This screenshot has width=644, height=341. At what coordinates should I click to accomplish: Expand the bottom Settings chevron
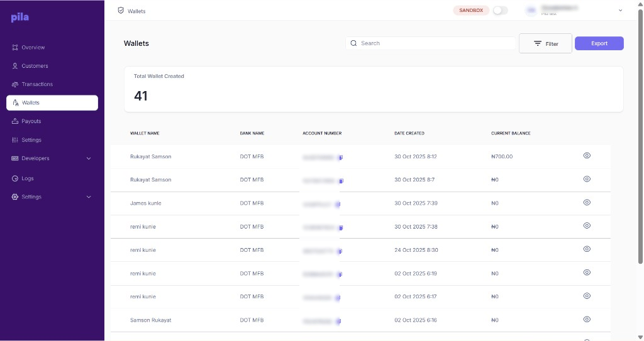(x=89, y=197)
